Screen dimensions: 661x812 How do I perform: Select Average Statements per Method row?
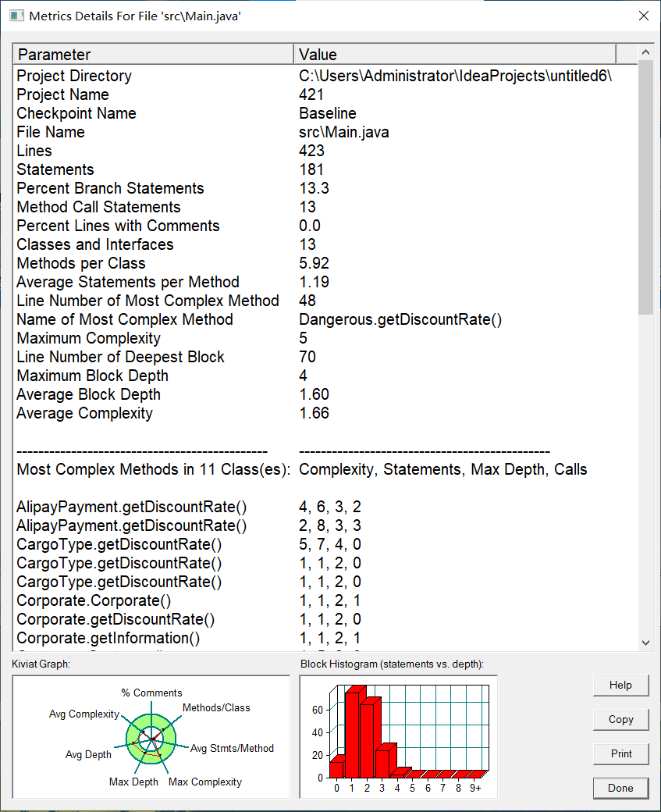pyautogui.click(x=325, y=282)
